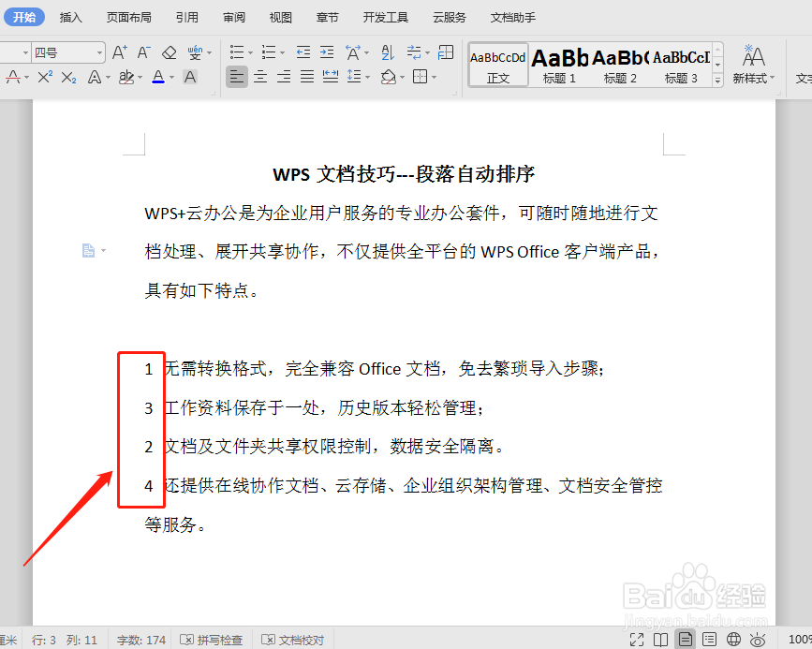Decrease font size with the A- icon
Screen dimensions: 812x649
point(143,52)
